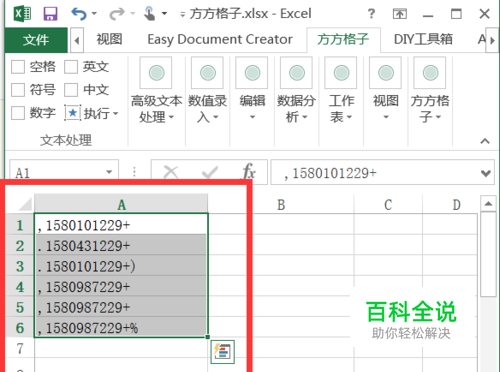
Task: Customize Quick Access Toolbar dropdown
Action: click(182, 15)
